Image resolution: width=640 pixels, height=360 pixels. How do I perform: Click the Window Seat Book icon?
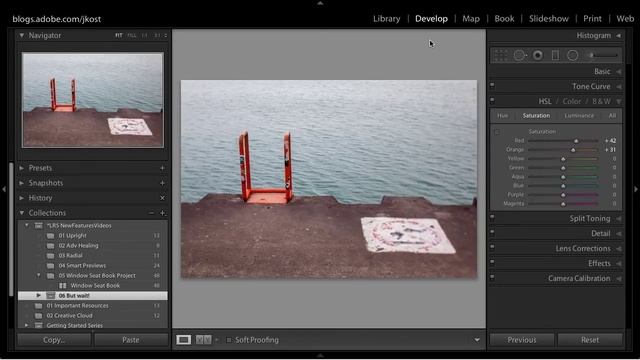pos(63,286)
